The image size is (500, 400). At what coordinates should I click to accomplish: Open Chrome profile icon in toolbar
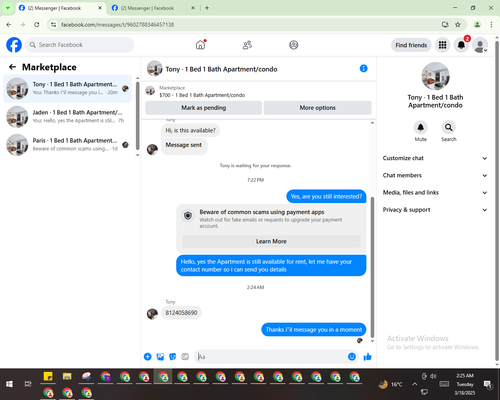pyautogui.click(x=477, y=24)
